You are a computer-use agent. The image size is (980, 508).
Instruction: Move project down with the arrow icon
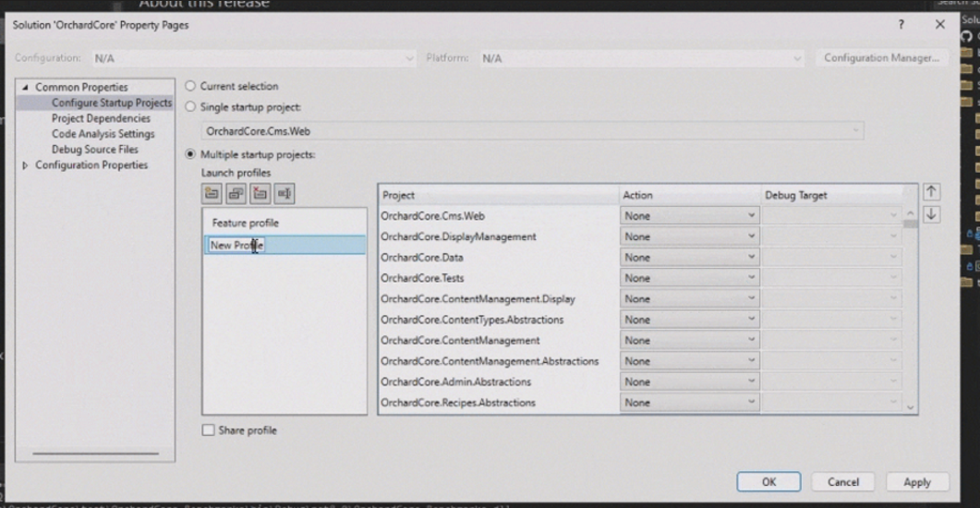(x=931, y=214)
